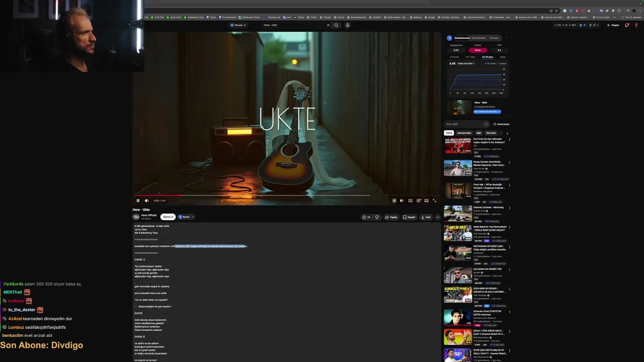Like the video with thumbs up
Screen dimensions: 644x362
(x=366, y=217)
